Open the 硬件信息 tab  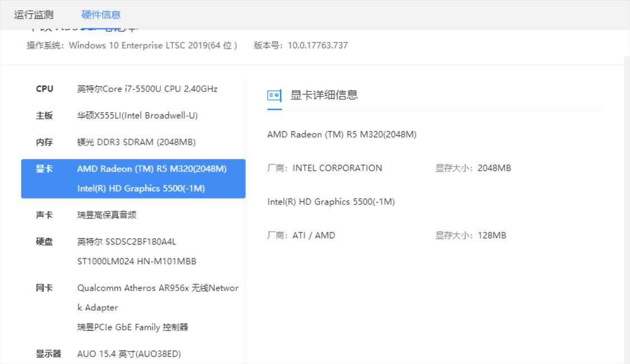101,15
